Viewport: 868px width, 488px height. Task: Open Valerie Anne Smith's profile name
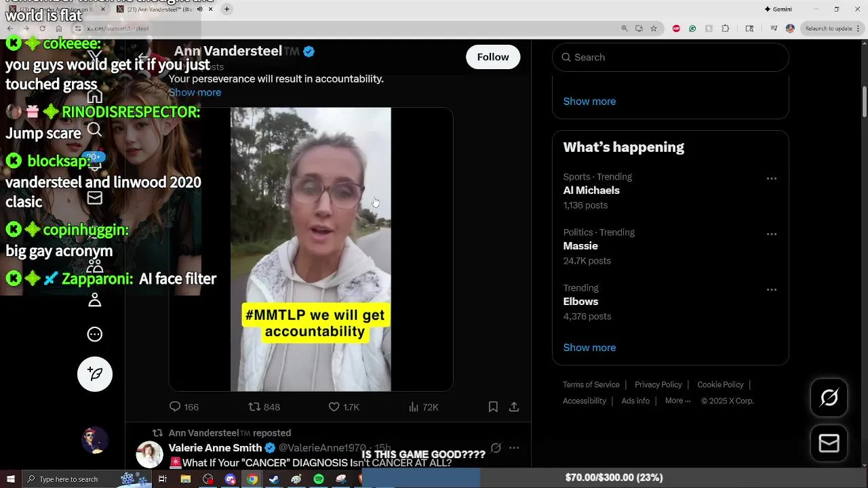215,448
